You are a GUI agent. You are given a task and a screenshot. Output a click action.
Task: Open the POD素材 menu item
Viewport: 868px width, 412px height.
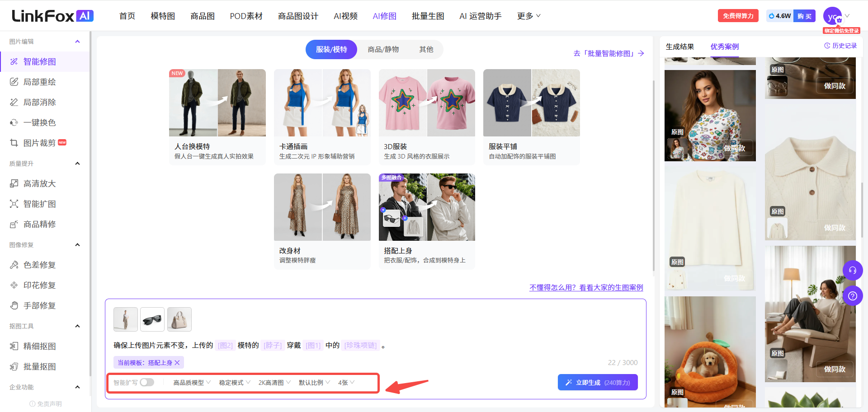[x=246, y=16]
